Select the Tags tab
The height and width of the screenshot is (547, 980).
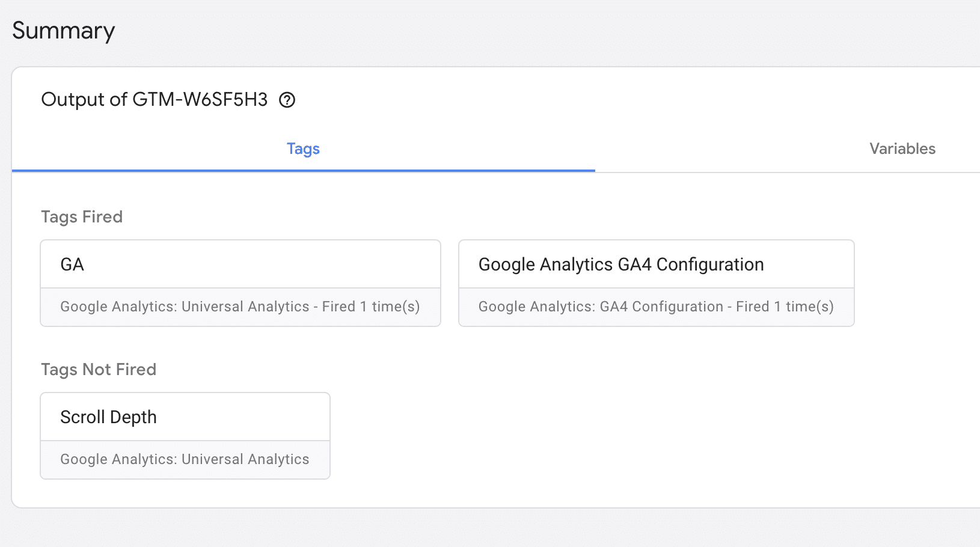pyautogui.click(x=303, y=148)
